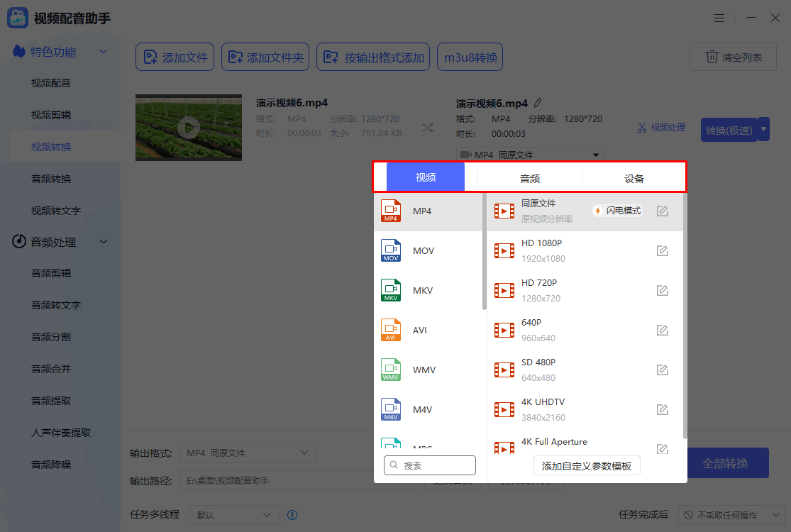Open the 任务多线程 默认 dropdown
Screen dimensions: 791x532
[235, 515]
